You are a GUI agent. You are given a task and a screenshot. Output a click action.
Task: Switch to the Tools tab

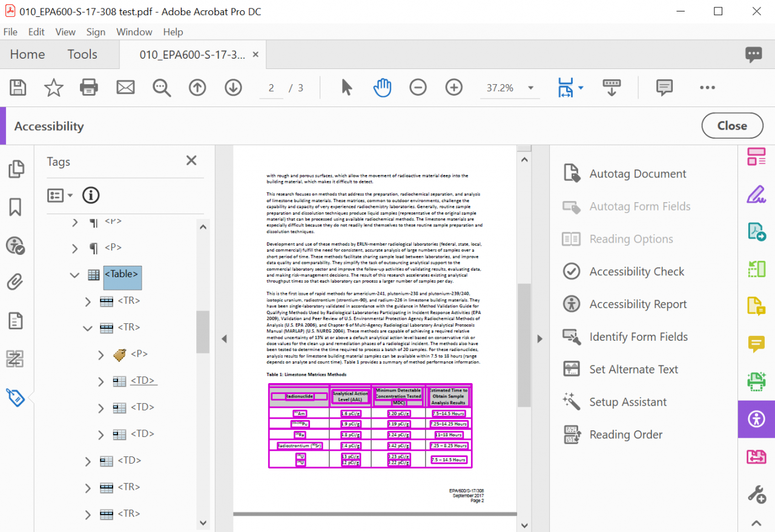click(82, 54)
